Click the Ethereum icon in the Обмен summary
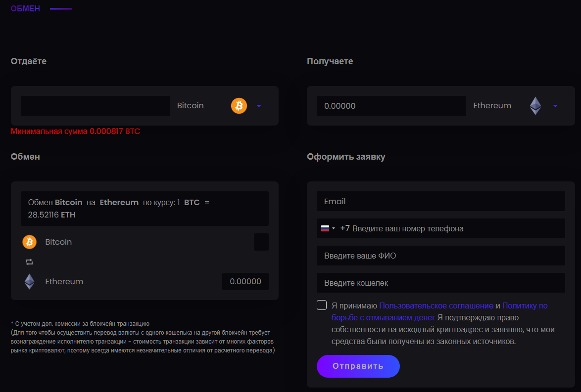Viewport: 581px width, 392px height. click(x=30, y=282)
